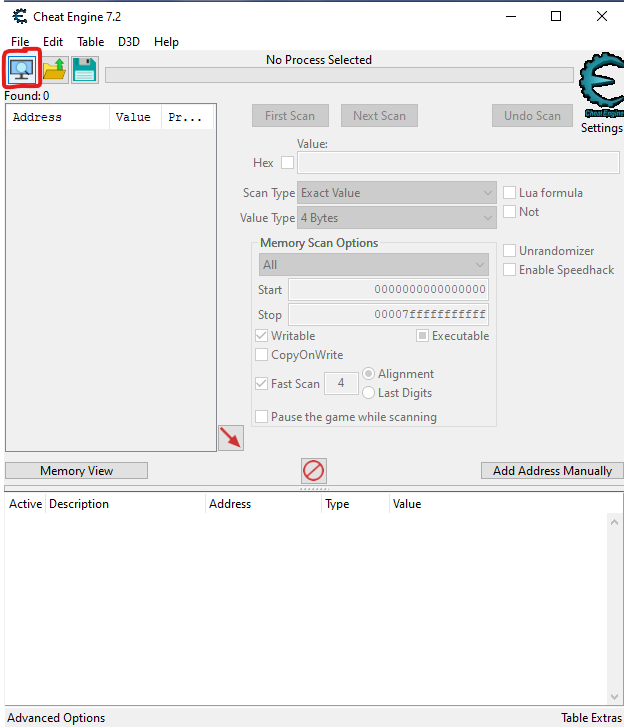The width and height of the screenshot is (624, 727).
Task: Expand the Scan Type dropdown
Action: click(x=397, y=193)
